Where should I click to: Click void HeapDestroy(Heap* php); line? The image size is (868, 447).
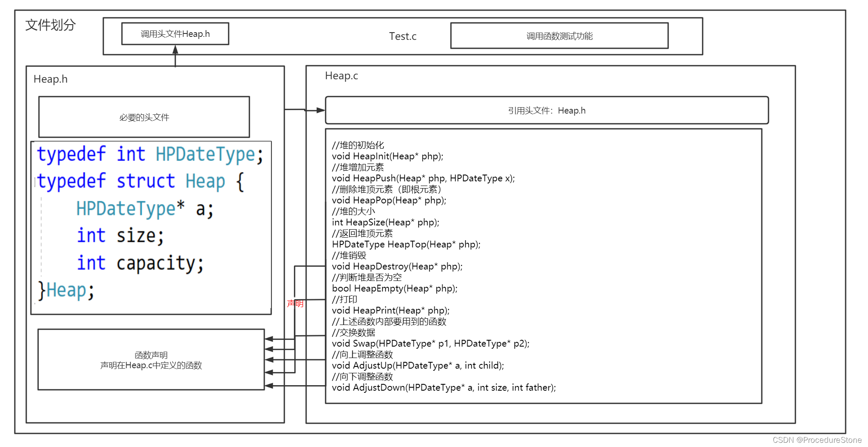pos(397,267)
